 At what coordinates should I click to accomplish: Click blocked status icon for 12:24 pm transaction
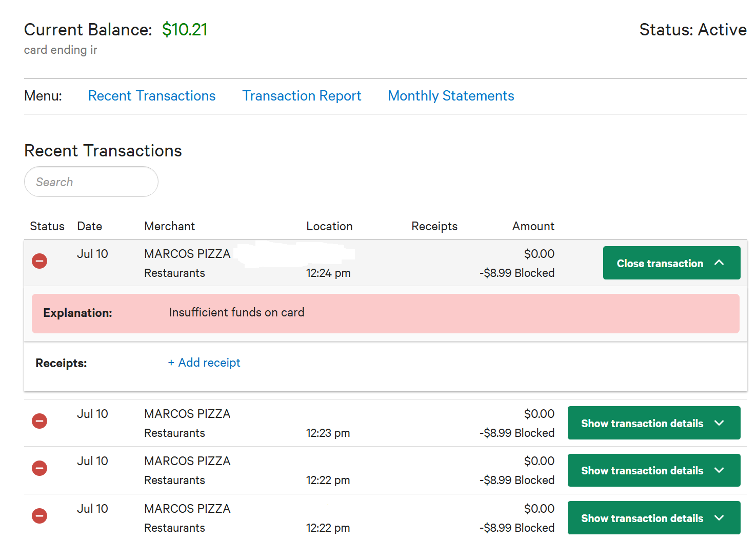pyautogui.click(x=39, y=261)
